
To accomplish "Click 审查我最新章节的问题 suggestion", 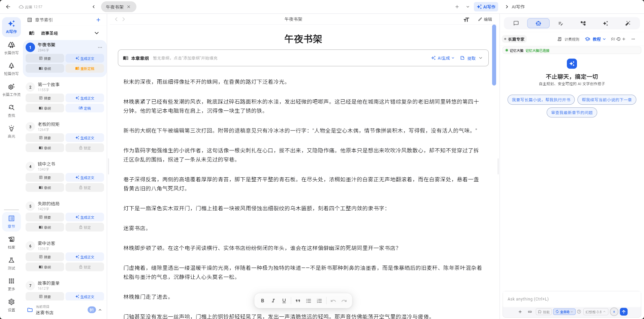I will click(572, 112).
